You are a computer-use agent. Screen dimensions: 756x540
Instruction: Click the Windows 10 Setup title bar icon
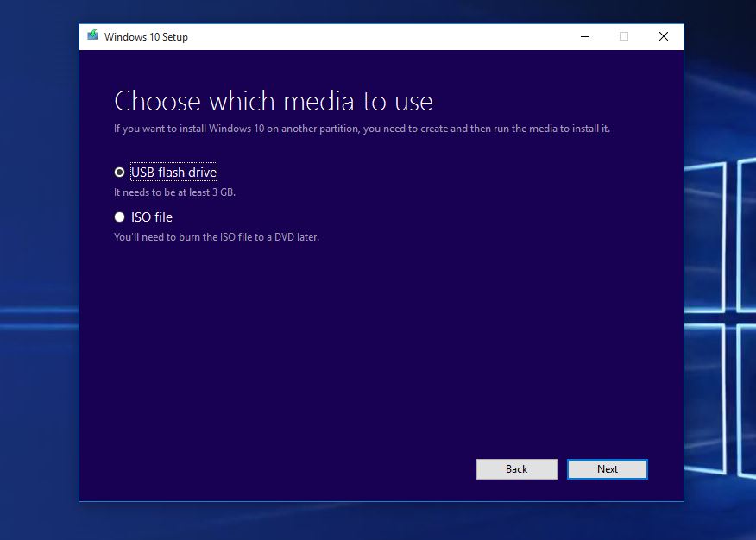92,36
